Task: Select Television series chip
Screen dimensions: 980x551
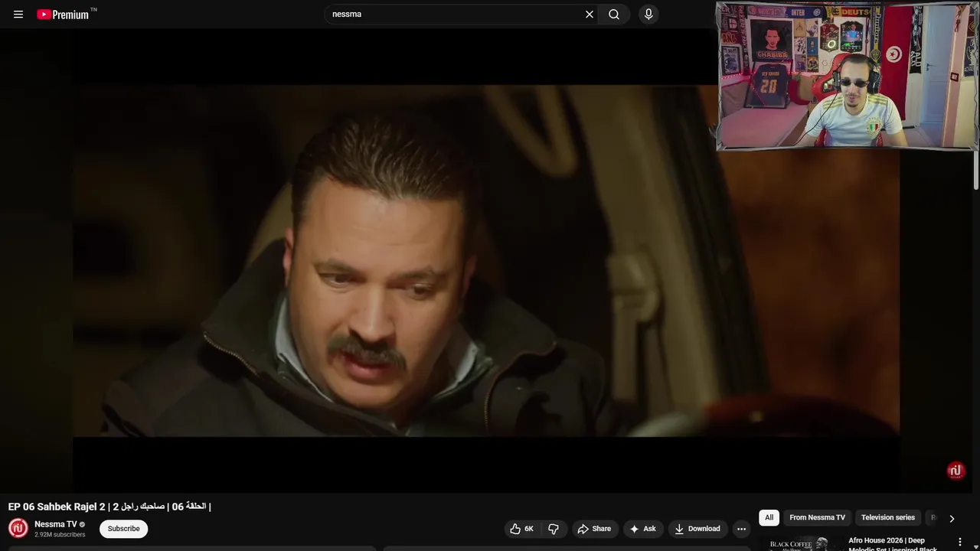Action: 888,517
